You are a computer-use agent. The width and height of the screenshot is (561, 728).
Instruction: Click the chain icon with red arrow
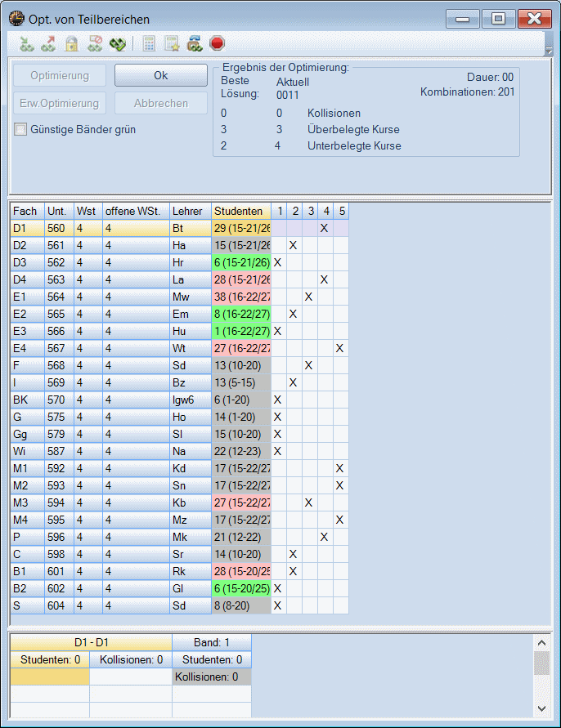point(48,43)
